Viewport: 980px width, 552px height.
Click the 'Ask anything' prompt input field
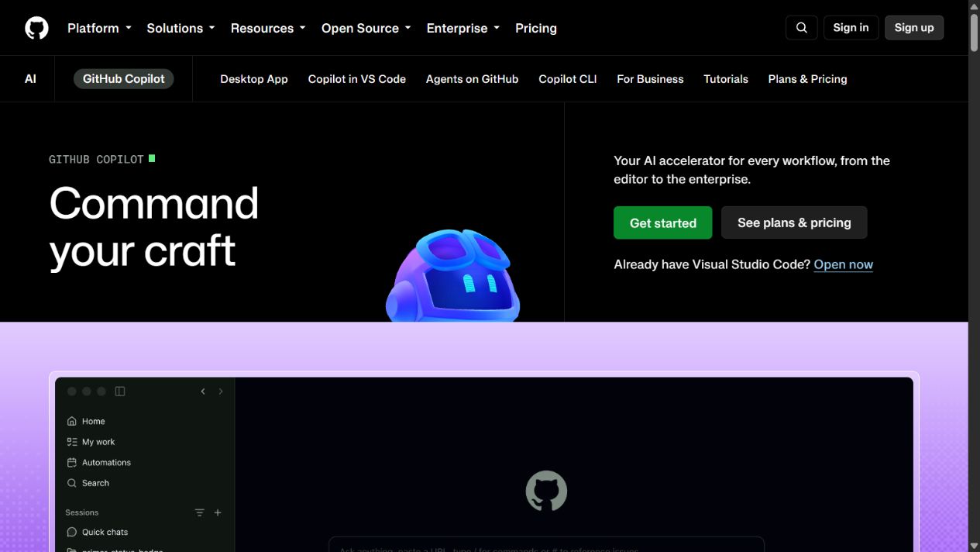546,543
